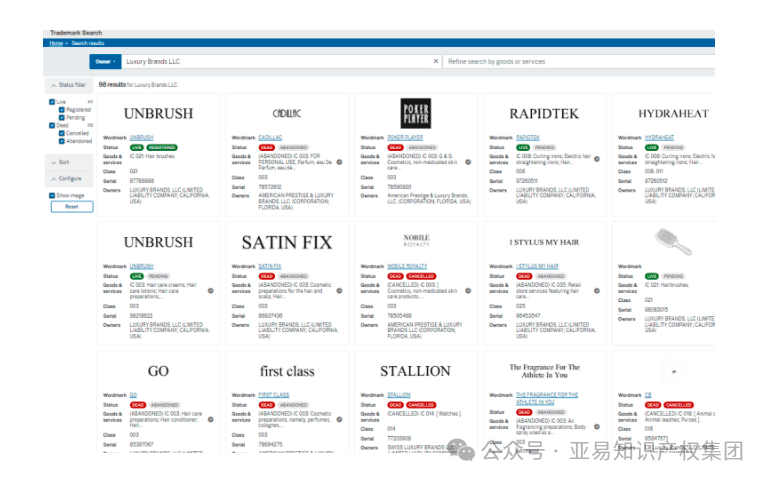Clear the Luxury Brands LLC search text
This screenshot has height=481, width=768.
tap(436, 61)
